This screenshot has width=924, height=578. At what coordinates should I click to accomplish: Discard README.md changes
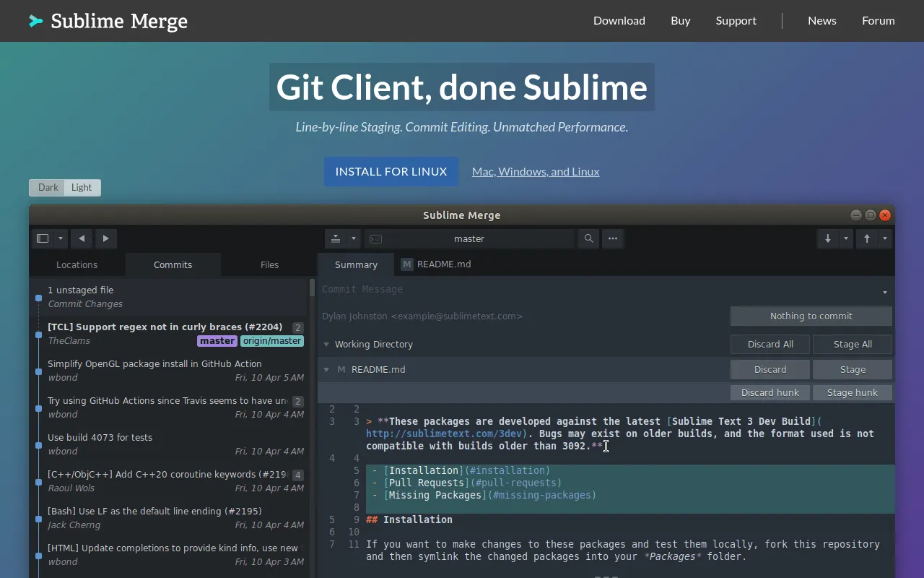770,369
